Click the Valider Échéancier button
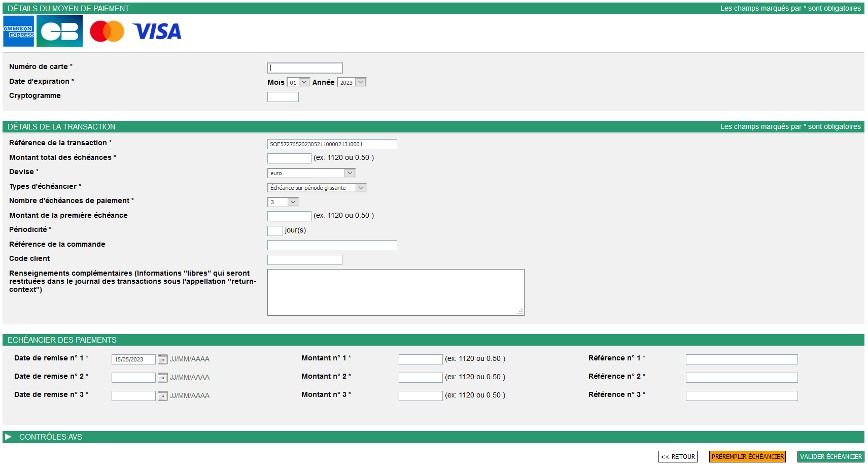Viewport: 868px width, 467px height. [x=830, y=457]
